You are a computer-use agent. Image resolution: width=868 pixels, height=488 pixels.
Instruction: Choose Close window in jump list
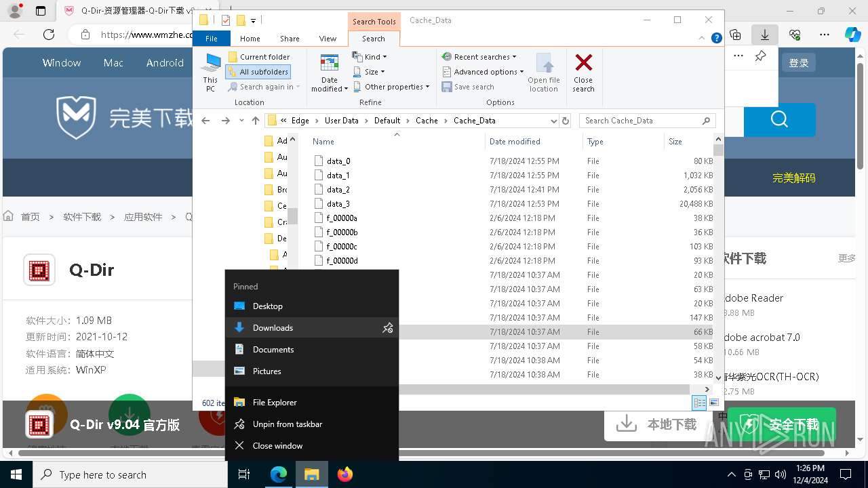click(312, 446)
